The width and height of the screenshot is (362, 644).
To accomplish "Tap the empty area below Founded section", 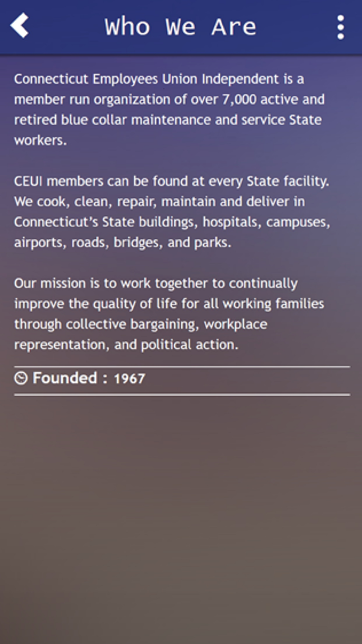I will click(x=181, y=503).
